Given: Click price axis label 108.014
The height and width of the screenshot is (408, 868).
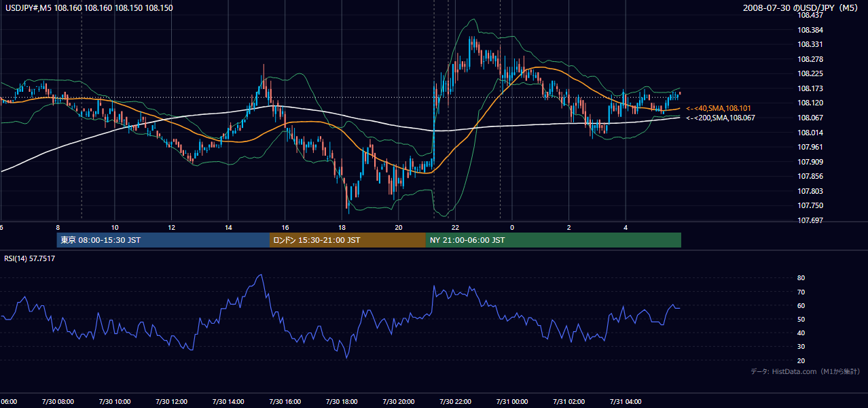Looking at the screenshot, I should [811, 133].
